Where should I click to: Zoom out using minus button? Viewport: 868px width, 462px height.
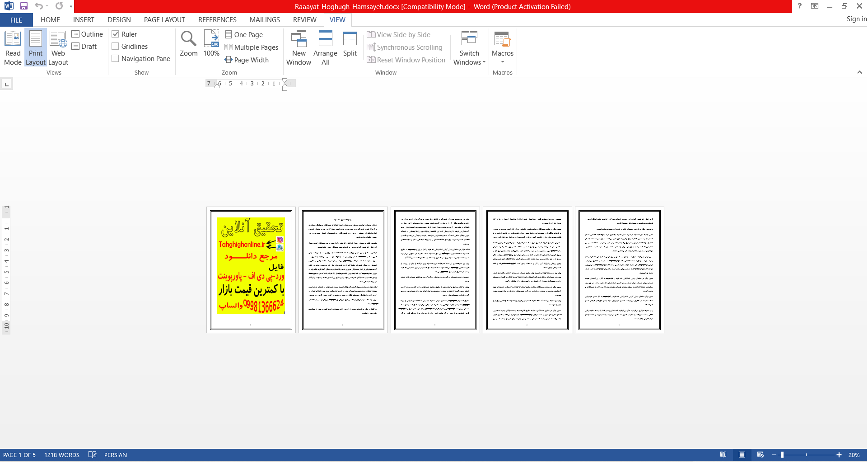coord(774,455)
